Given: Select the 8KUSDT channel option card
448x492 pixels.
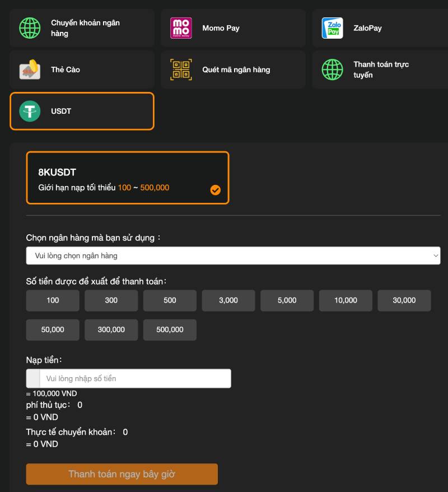Looking at the screenshot, I should [x=128, y=178].
